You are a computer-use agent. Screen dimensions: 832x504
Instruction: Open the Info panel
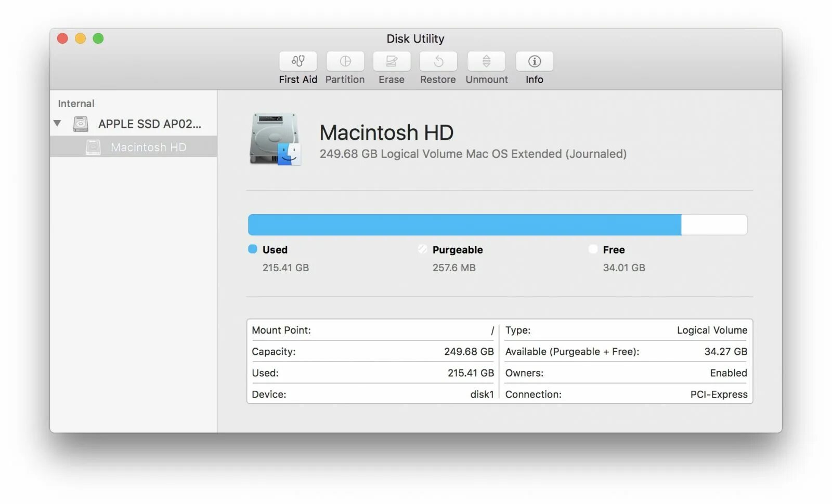[x=534, y=68]
